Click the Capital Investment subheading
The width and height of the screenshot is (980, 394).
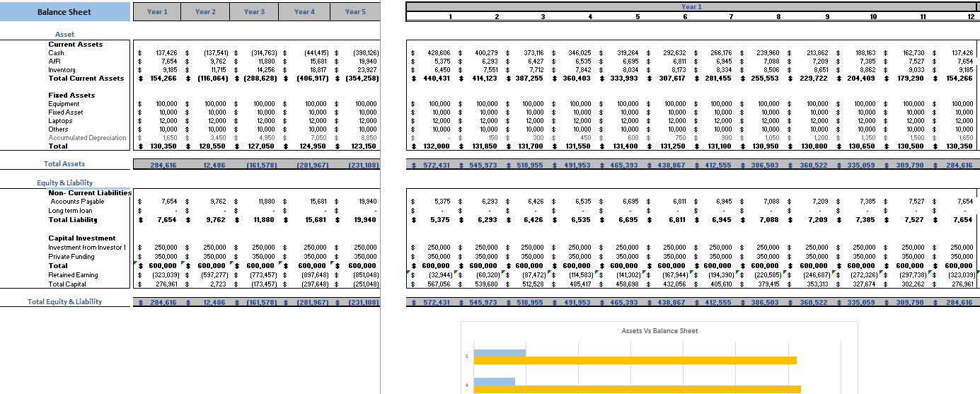tap(82, 238)
